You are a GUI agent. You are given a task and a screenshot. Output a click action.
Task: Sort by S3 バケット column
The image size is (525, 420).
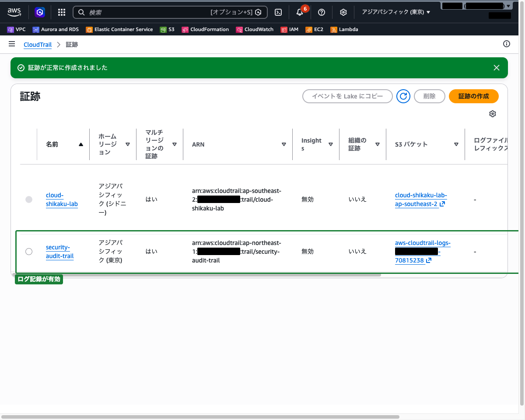(x=456, y=144)
